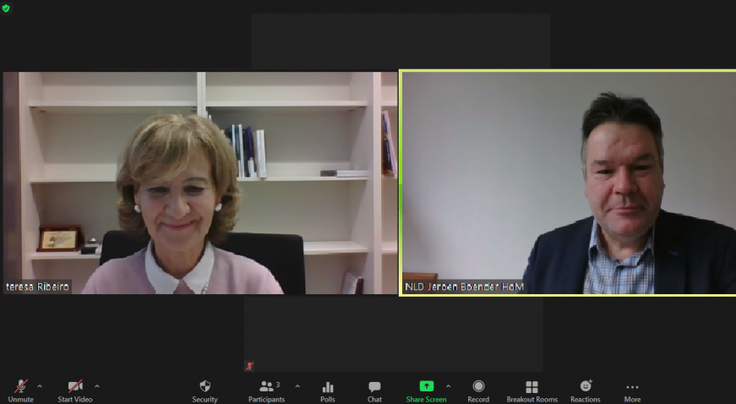Click the NLD Jeroen Boender HoM name label
736x404 pixels.
464,287
